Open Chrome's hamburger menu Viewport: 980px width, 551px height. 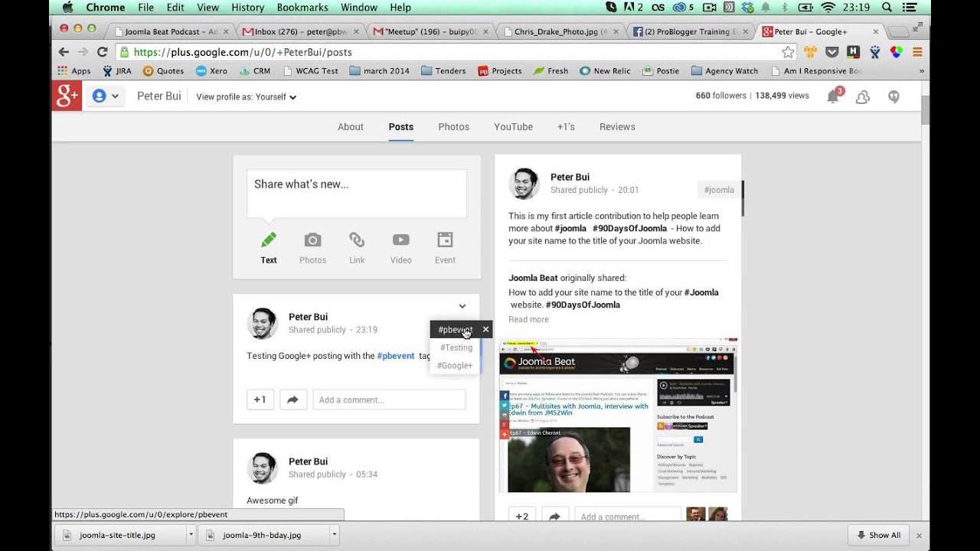(917, 52)
